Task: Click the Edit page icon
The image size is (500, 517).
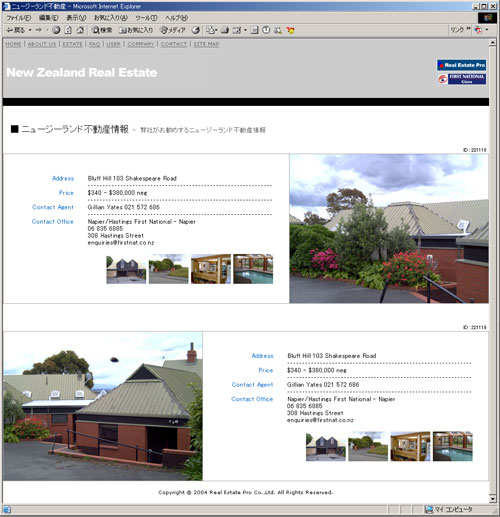Action: click(237, 30)
